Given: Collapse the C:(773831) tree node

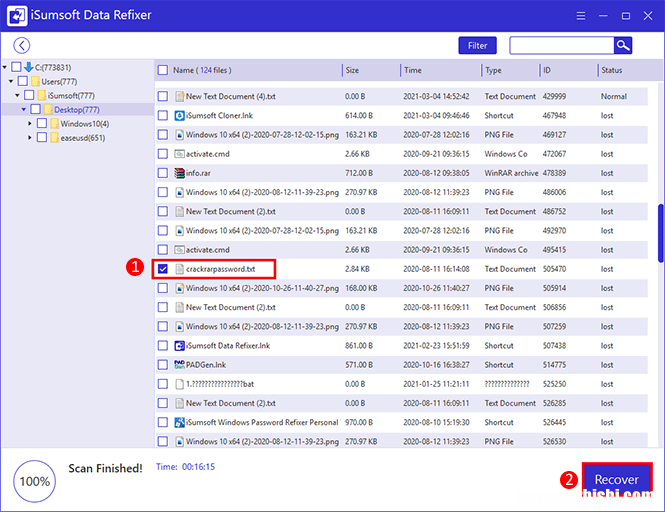Looking at the screenshot, I should (5, 67).
